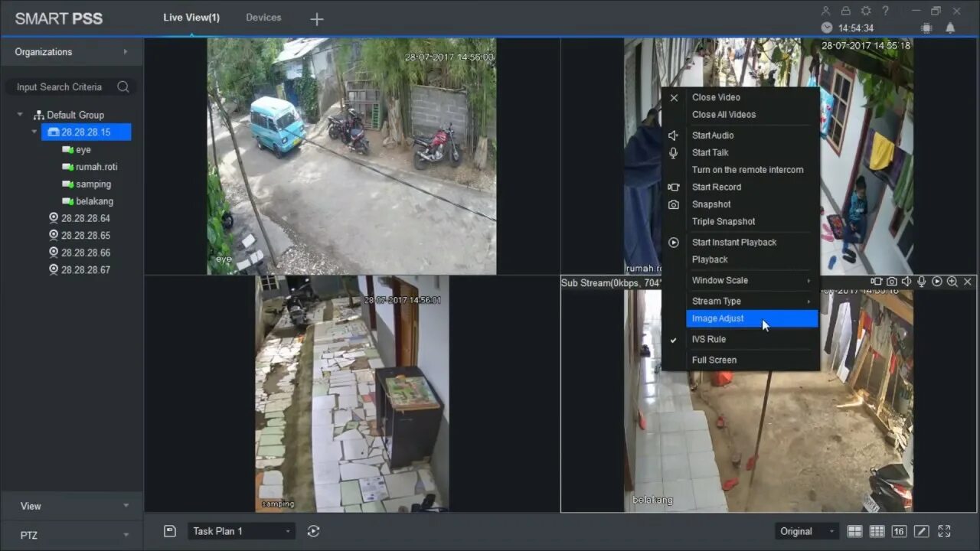This screenshot has width=980, height=551.
Task: Switch to nine-window split layout
Action: (x=877, y=531)
